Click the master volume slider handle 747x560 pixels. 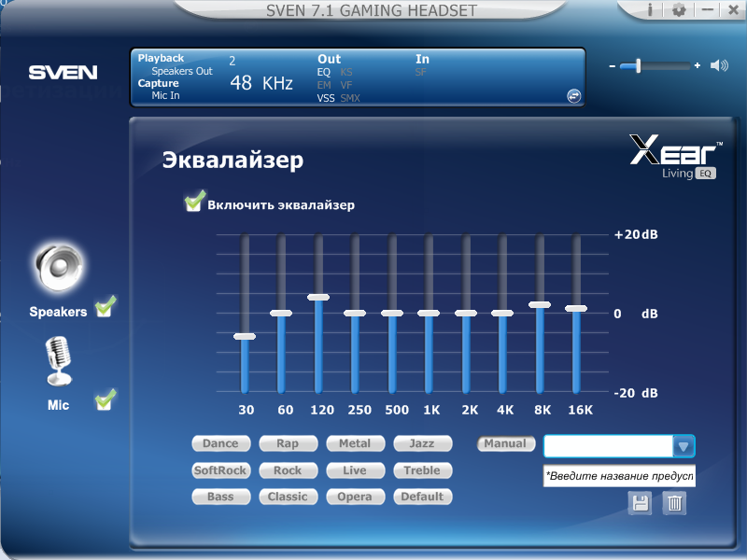[x=638, y=65]
